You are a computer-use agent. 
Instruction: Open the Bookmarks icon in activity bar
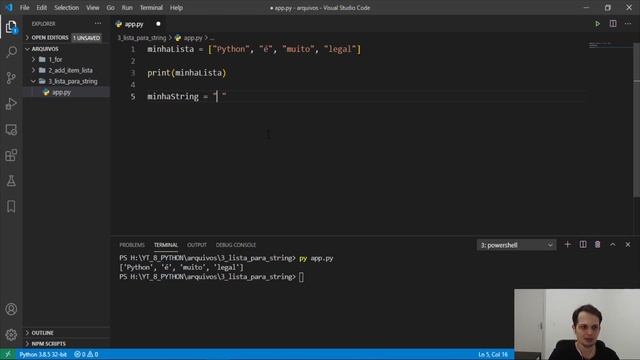pyautogui.click(x=11, y=207)
